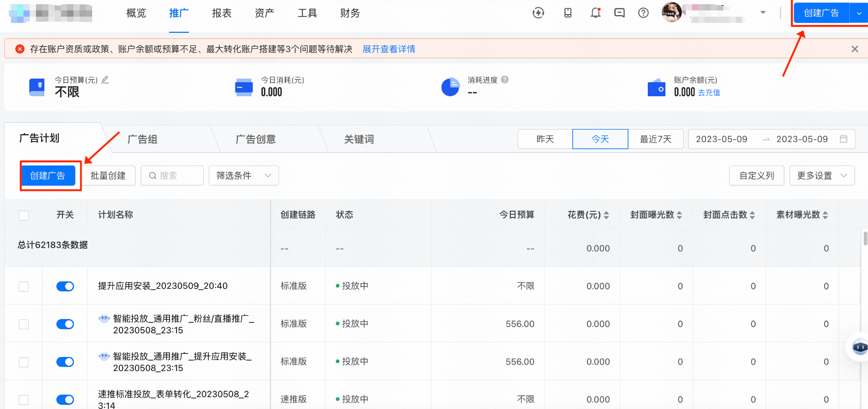The width and height of the screenshot is (868, 409).
Task: Check the box for 粉丝/直播推广 plan row
Action: click(x=23, y=325)
